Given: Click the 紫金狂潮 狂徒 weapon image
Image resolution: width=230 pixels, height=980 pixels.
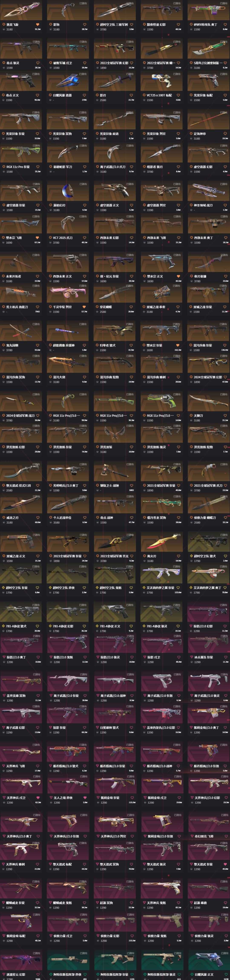Looking at the screenshot, I should coord(115,784).
